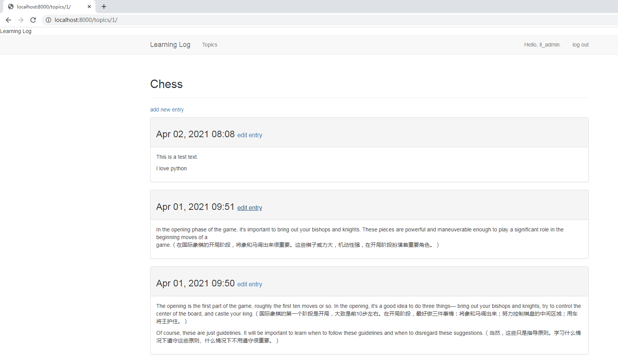This screenshot has width=618, height=364.
Task: Reload the page with the refresh icon
Action: click(x=33, y=20)
